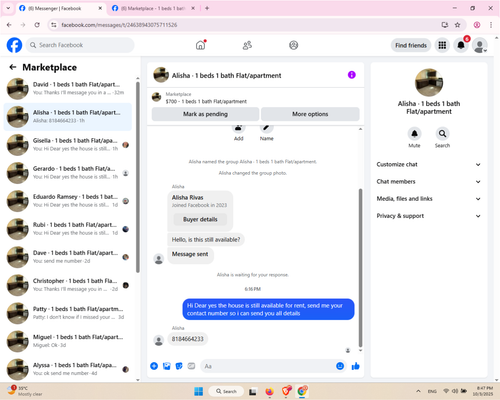
Task: Open the Facebook Home icon
Action: (200, 45)
